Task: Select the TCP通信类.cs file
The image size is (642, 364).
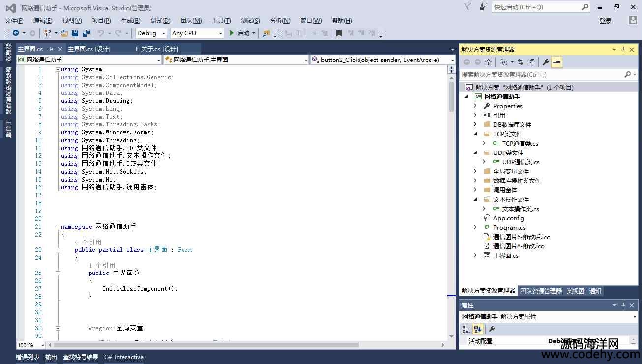Action: [x=520, y=143]
